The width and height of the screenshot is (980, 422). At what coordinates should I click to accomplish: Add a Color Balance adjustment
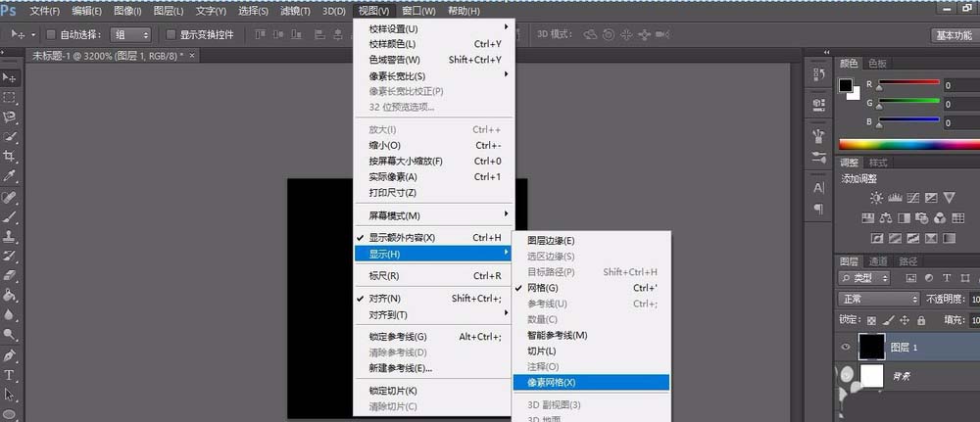(886, 218)
